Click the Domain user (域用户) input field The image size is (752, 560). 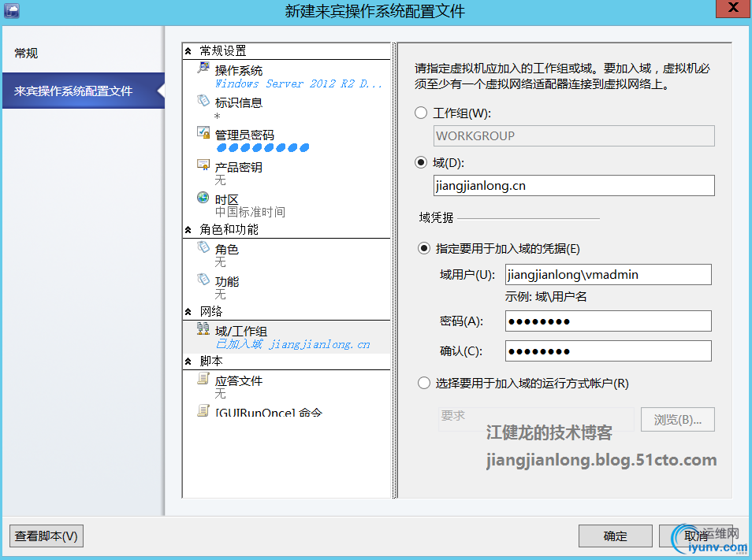click(608, 275)
